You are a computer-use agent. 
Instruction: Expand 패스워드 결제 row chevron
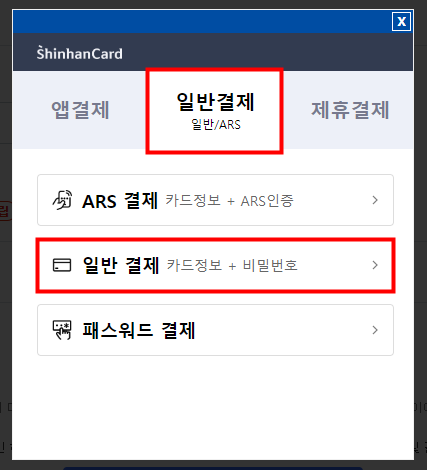375,330
